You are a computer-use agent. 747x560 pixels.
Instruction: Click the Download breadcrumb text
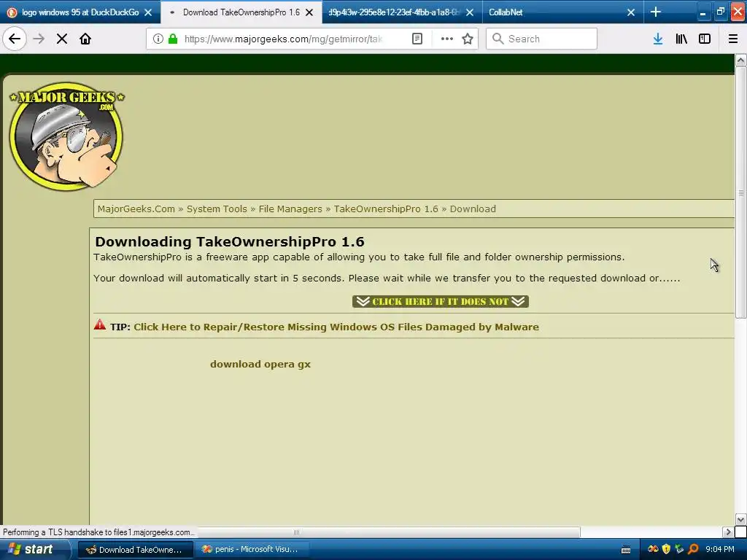[x=473, y=209]
